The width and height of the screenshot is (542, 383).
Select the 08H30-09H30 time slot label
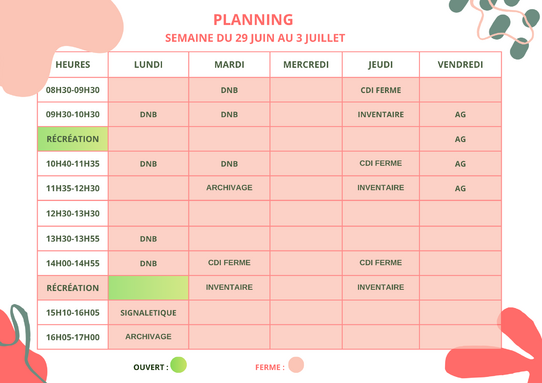[x=73, y=90]
